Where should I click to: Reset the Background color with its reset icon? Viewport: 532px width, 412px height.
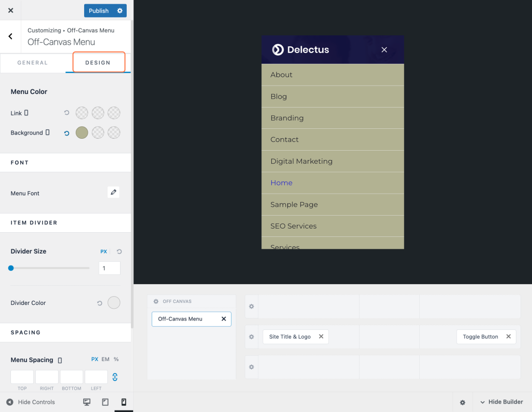(x=67, y=133)
